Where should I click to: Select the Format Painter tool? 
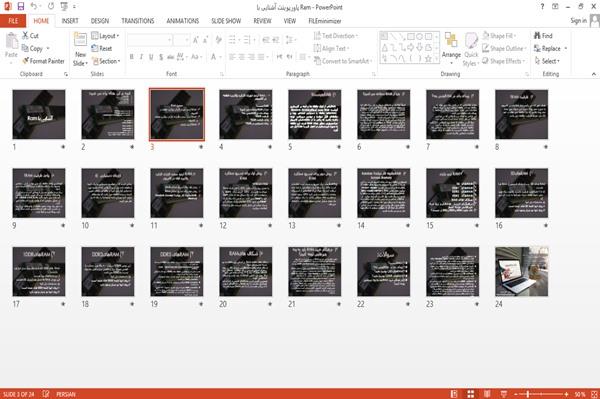click(x=43, y=61)
